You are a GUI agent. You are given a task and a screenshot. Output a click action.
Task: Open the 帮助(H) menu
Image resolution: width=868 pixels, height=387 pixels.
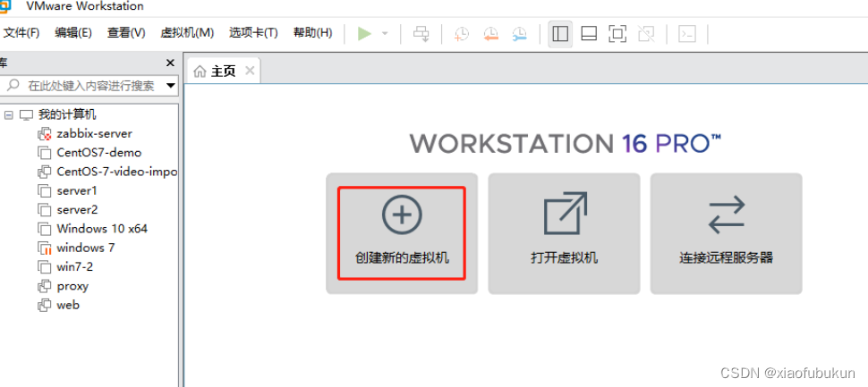tap(313, 33)
